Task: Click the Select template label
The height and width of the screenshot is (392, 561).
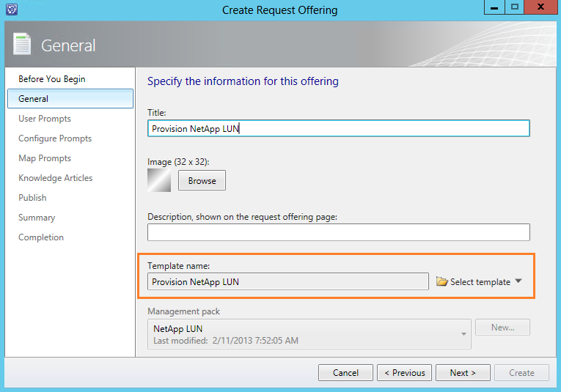Action: [x=480, y=282]
